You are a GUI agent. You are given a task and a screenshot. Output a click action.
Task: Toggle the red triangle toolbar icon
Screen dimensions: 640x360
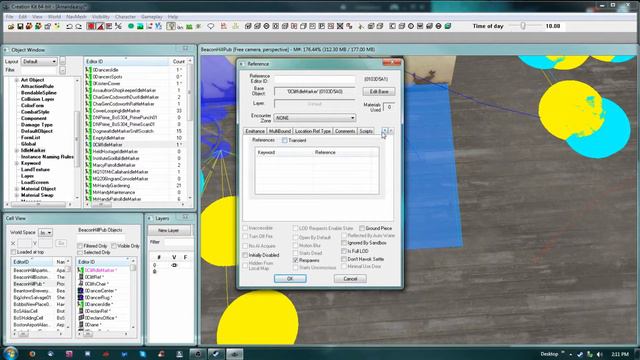[100, 26]
